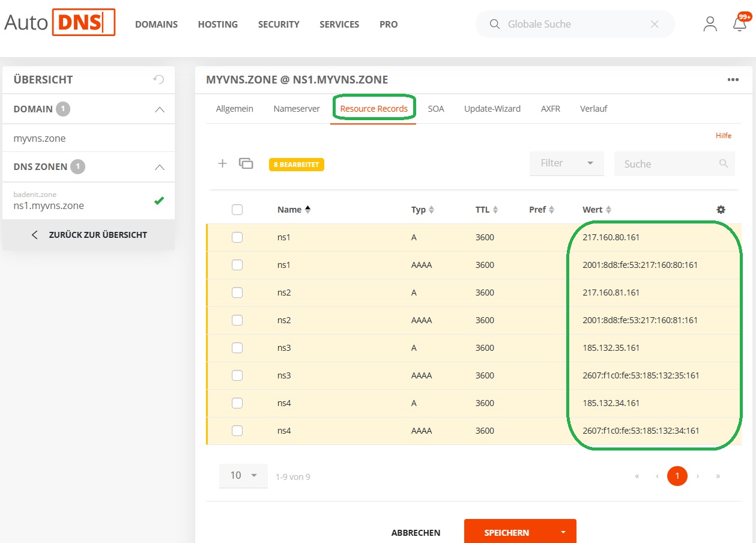Image resolution: width=756 pixels, height=543 pixels.
Task: Switch to the Allgemein tab
Action: tap(235, 109)
